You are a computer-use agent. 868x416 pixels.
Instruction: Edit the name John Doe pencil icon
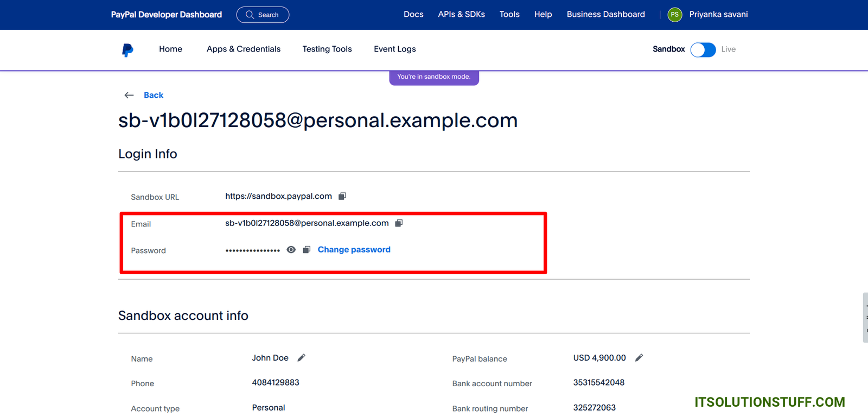pyautogui.click(x=302, y=358)
